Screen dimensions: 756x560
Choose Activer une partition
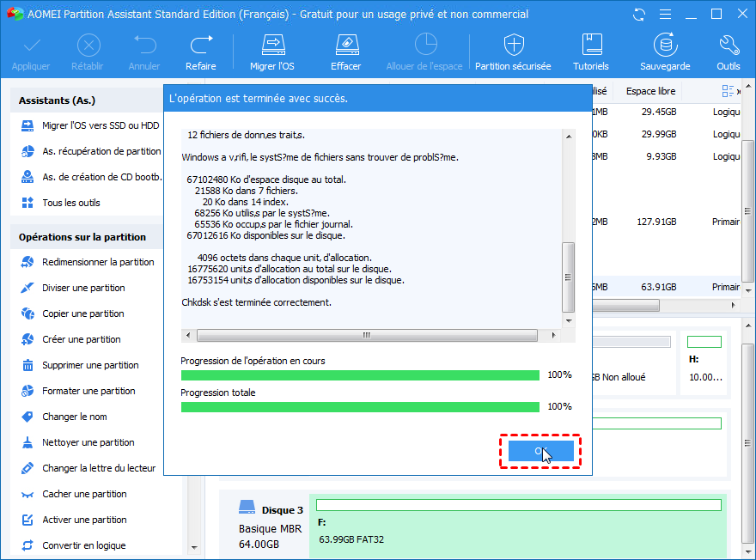(x=74, y=520)
